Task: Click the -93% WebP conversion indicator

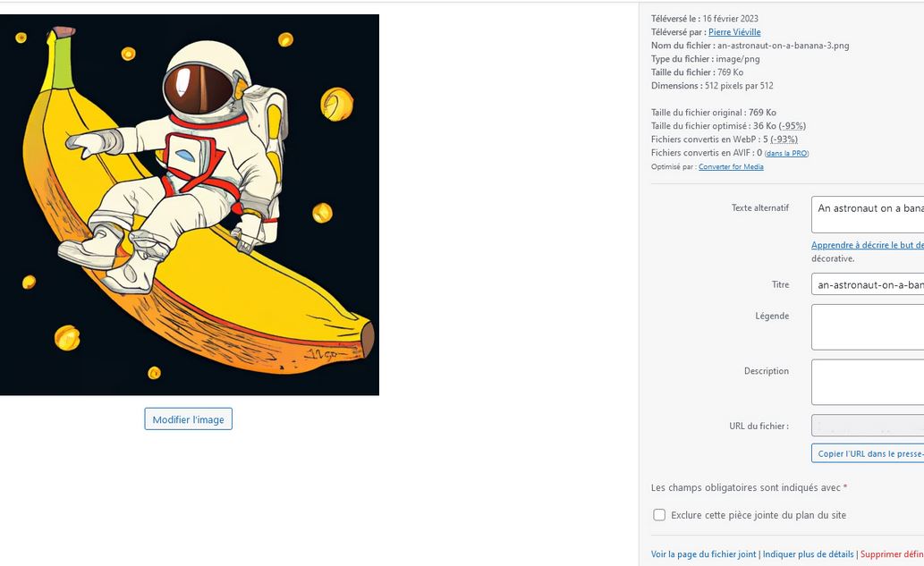Action: coord(784,139)
